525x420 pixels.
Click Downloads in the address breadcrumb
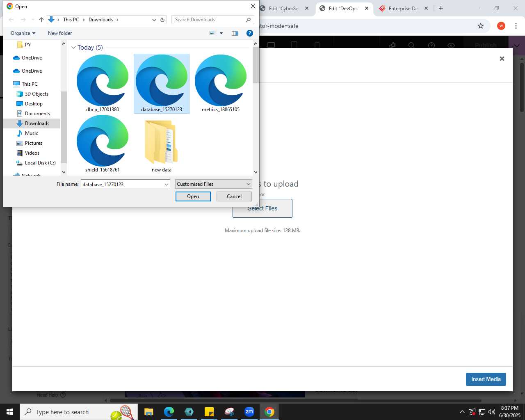100,20
